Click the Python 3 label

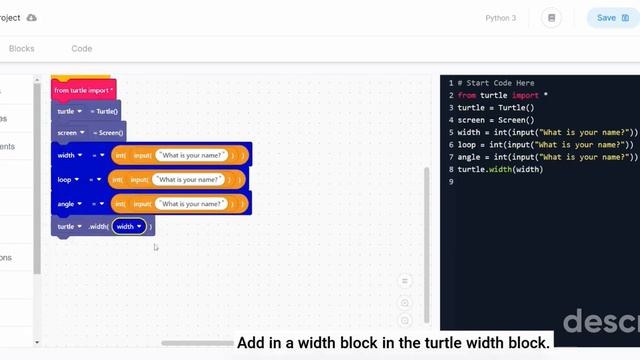(500, 18)
